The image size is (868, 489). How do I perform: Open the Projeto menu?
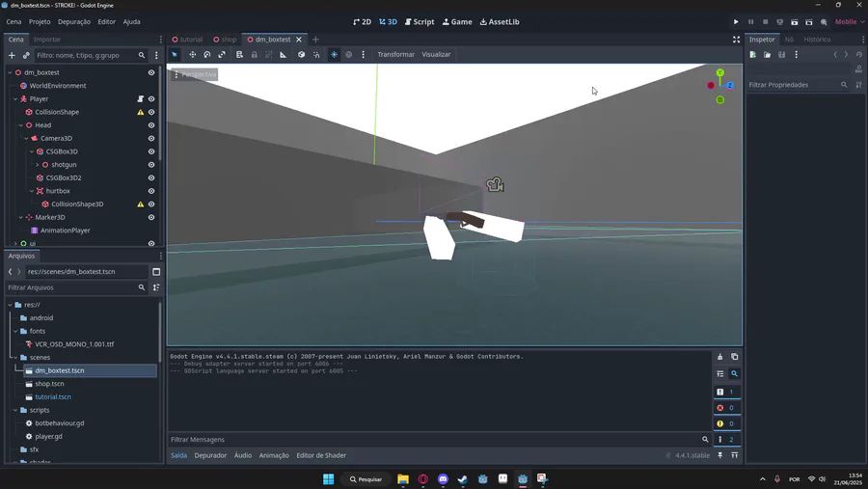(x=40, y=21)
